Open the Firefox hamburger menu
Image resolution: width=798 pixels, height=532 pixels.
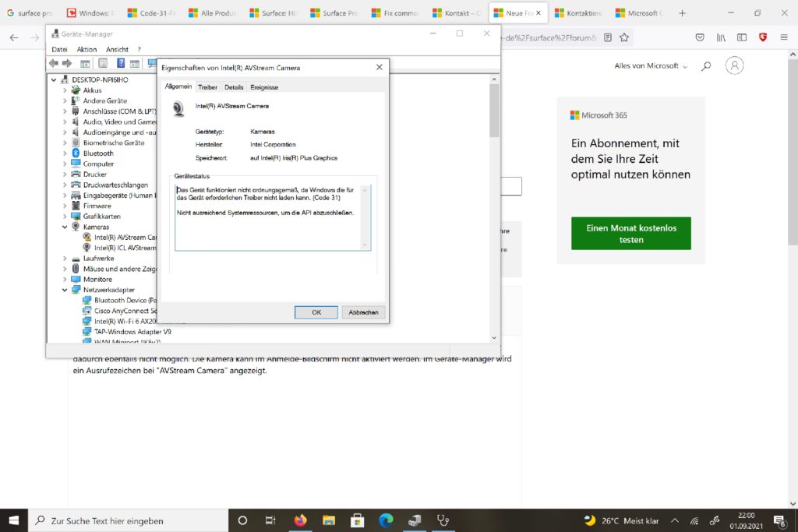(x=784, y=37)
